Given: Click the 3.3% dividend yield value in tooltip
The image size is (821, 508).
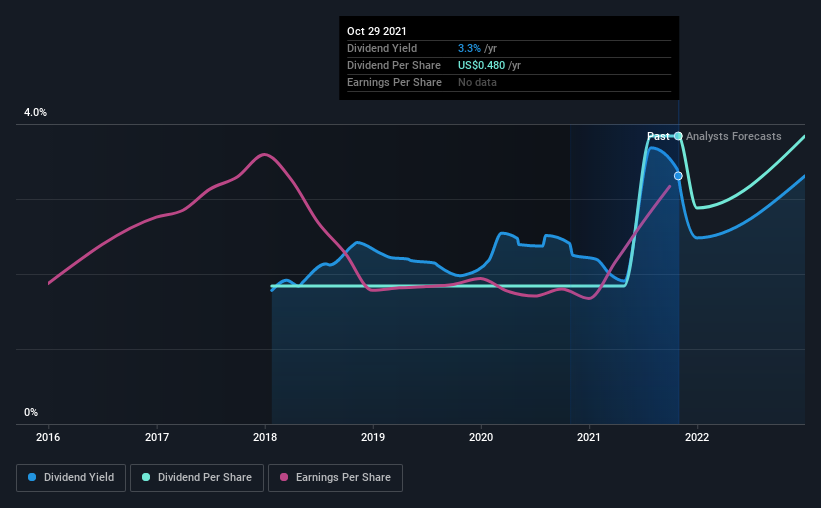Looking at the screenshot, I should [469, 48].
